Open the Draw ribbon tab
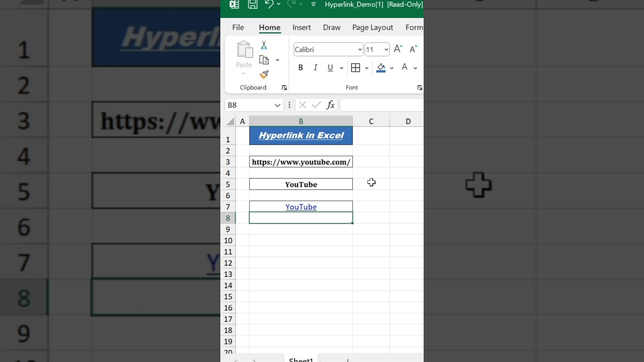 click(x=332, y=28)
